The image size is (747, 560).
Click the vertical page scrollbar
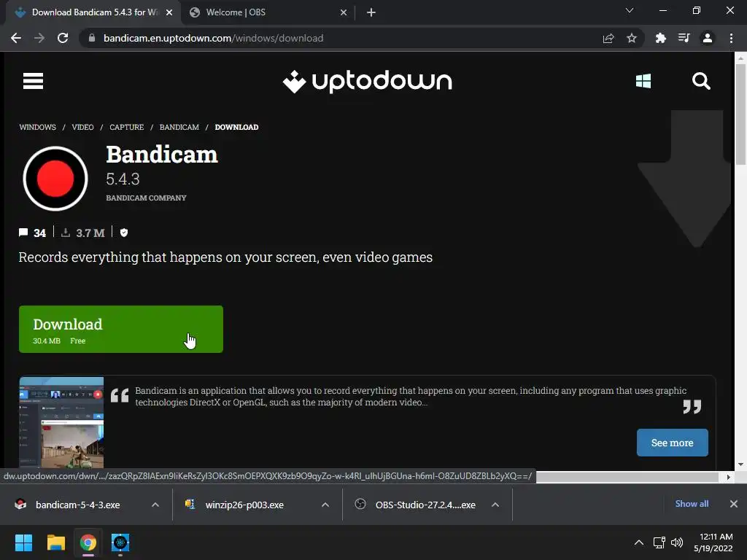(x=740, y=114)
